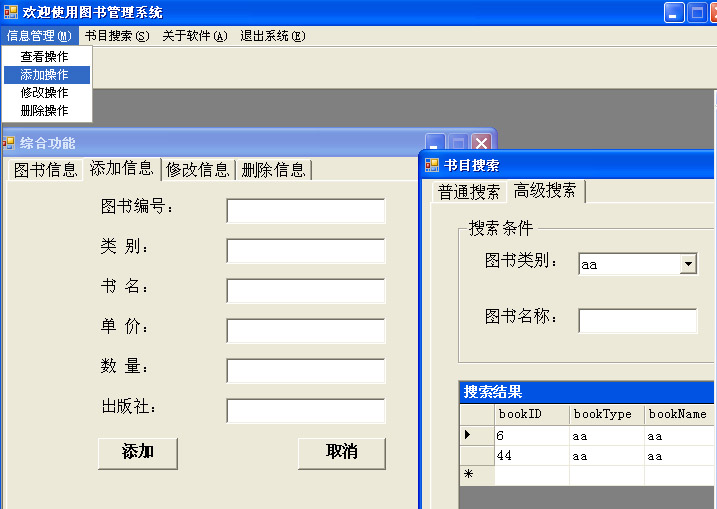Click the 取消 button

(342, 453)
